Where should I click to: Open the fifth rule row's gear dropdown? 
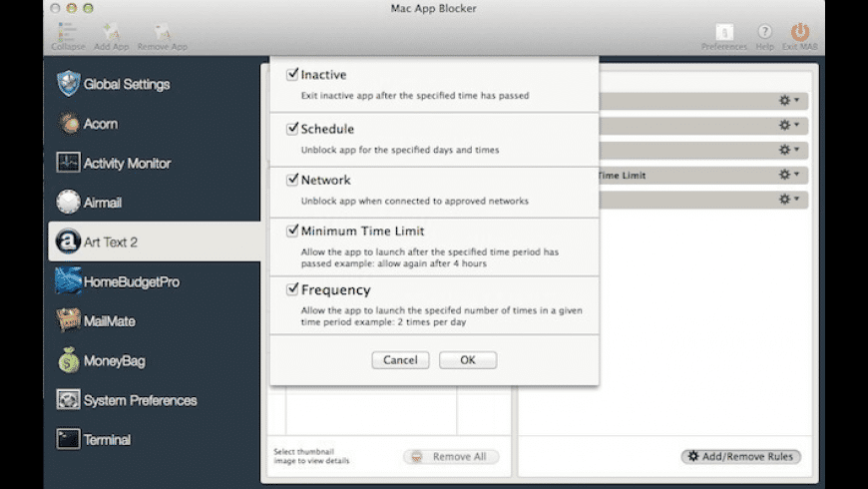click(x=789, y=199)
